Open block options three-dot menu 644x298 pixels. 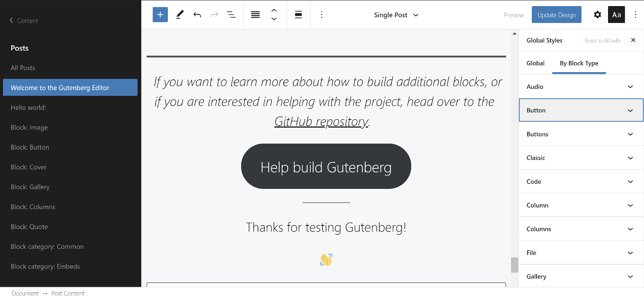(321, 15)
